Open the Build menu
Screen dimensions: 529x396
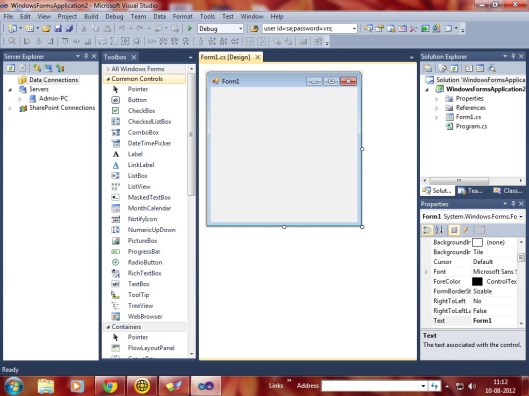click(x=91, y=16)
